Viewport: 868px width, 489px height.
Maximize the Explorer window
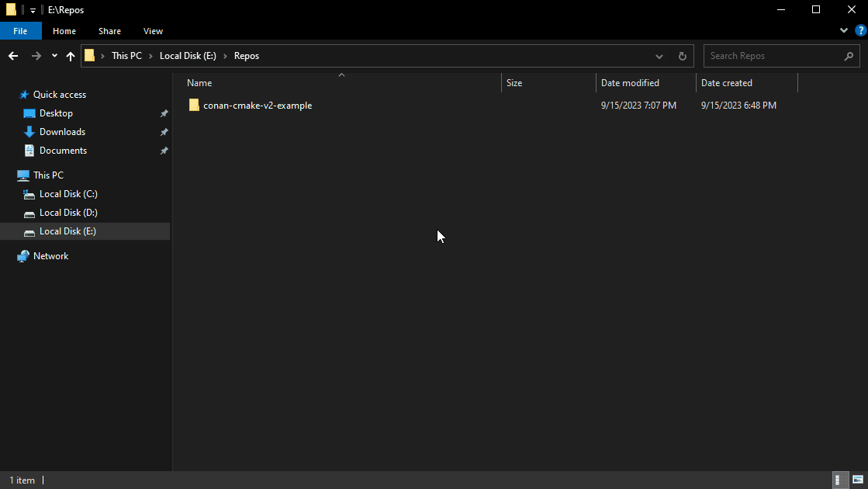[816, 9]
